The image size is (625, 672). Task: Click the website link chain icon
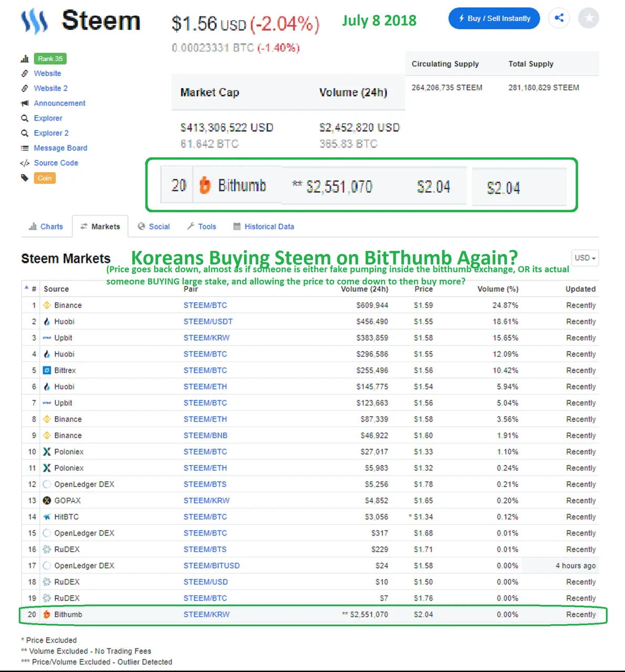pos(25,73)
